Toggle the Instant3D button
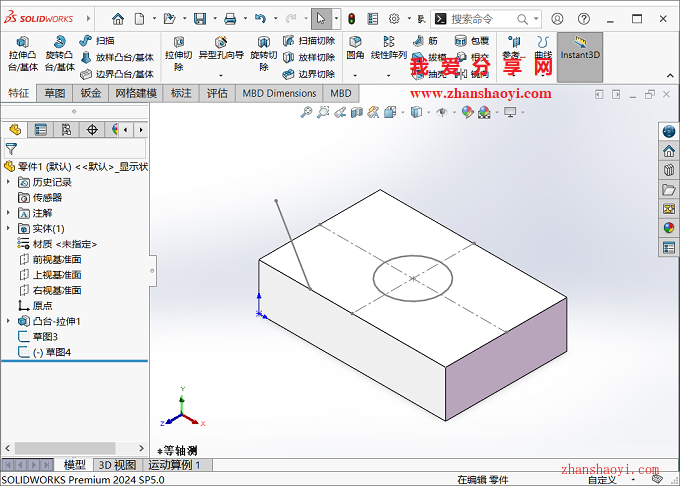The width and height of the screenshot is (680, 486). pyautogui.click(x=580, y=48)
